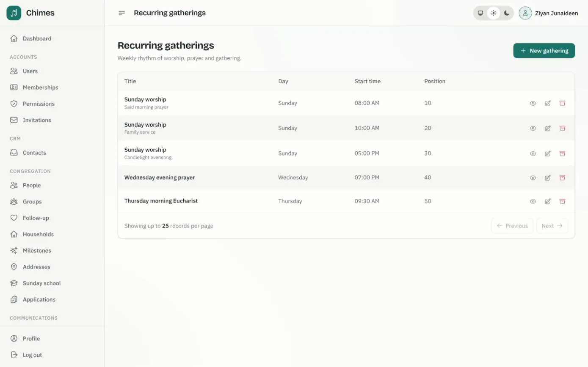588x367 pixels.
Task: Go to Sunday school
Action: (52, 283)
